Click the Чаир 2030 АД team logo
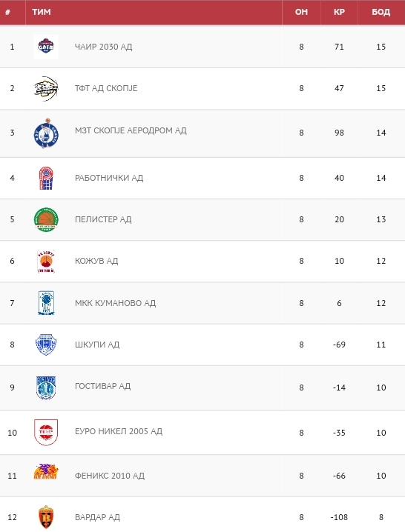This screenshot has width=405, height=532. (x=46, y=47)
